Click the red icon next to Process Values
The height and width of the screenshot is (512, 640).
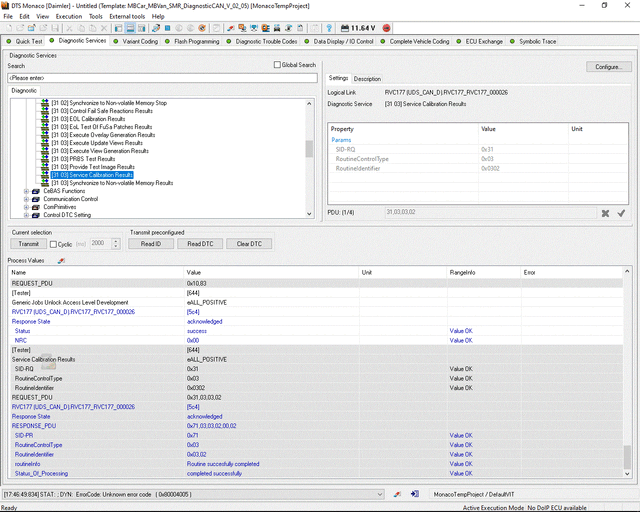click(x=61, y=260)
